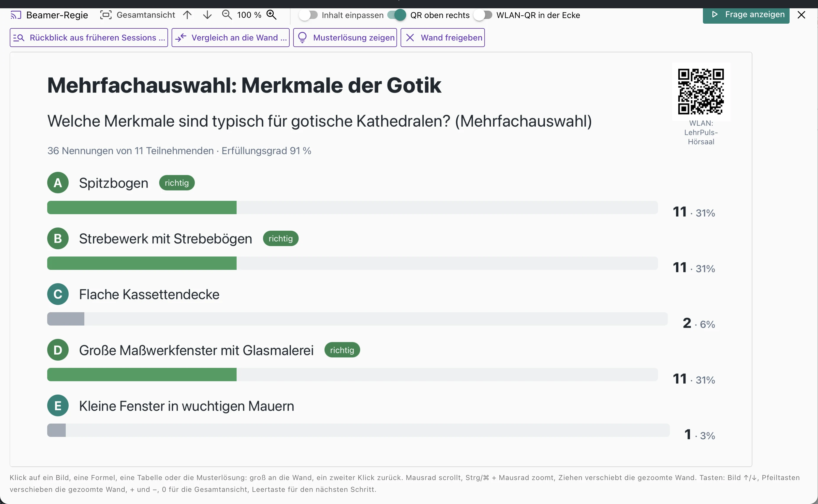
Task: Click the 1 · 3% result value
Action: pos(700,435)
